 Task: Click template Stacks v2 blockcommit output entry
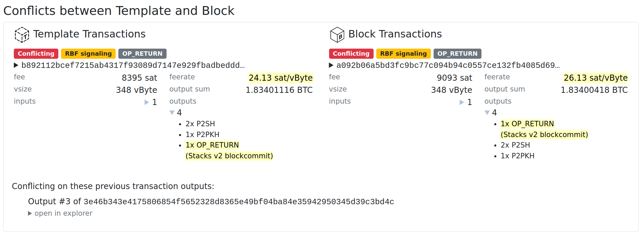[229, 156]
